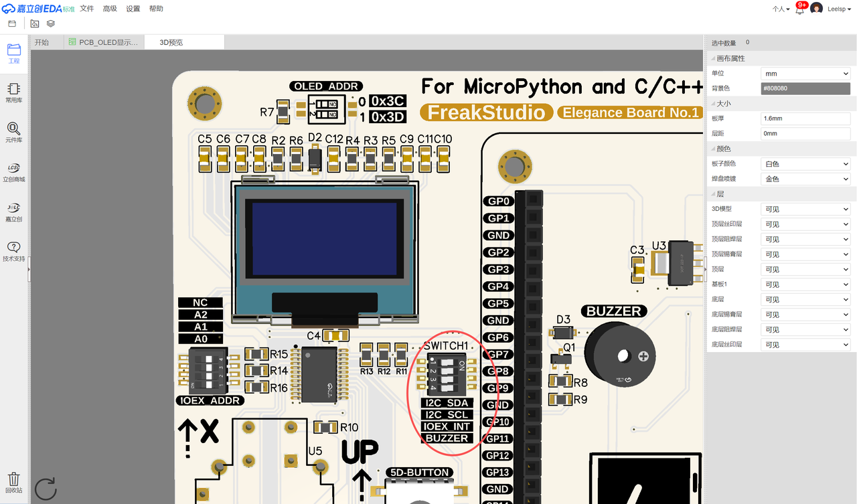
Task: Click the right panel collapse handle
Action: 705,269
